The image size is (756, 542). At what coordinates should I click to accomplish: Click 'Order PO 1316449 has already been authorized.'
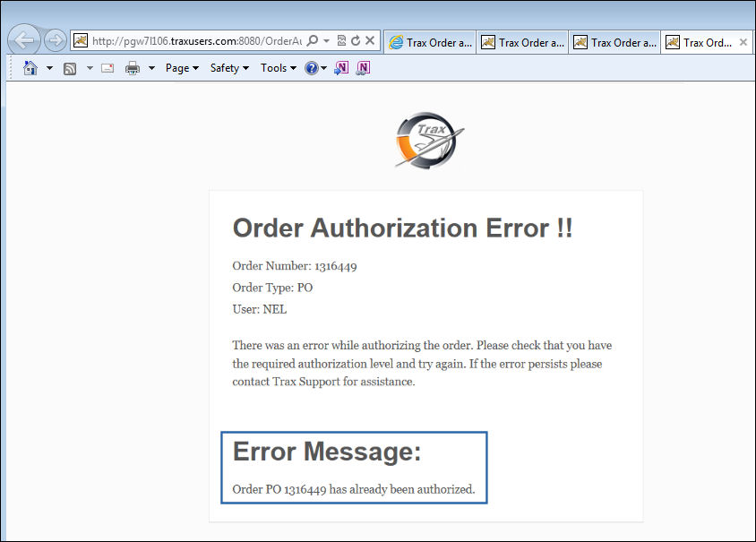tap(354, 489)
